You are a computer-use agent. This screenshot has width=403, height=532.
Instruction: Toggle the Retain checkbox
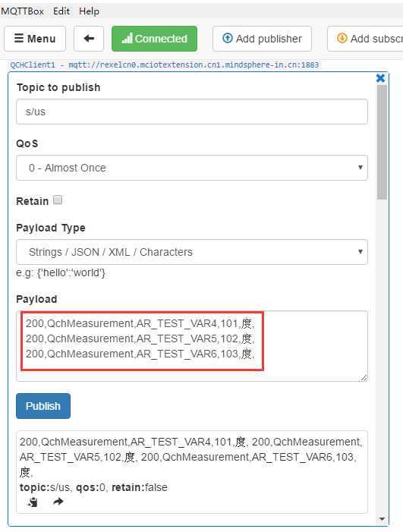[x=58, y=200]
